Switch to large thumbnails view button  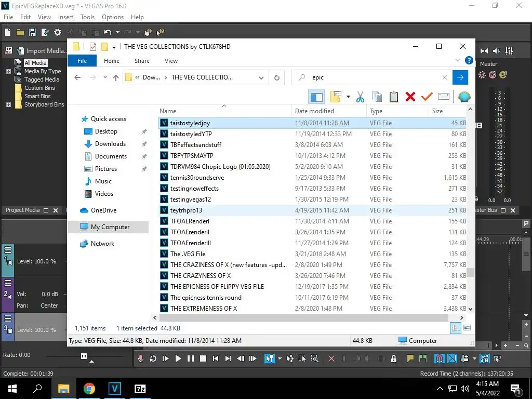(467, 328)
